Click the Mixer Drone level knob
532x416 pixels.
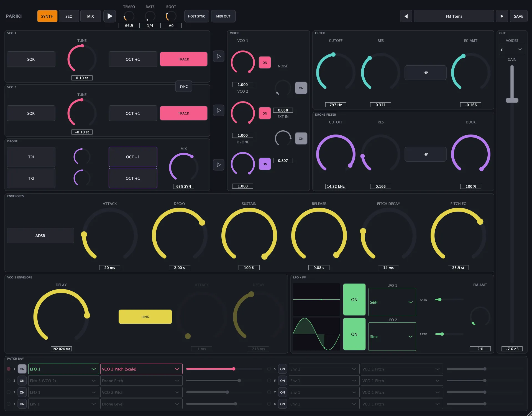(x=243, y=164)
